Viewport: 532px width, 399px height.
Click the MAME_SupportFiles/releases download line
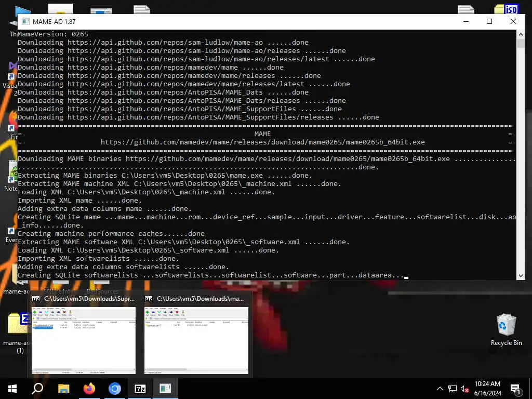[198, 117]
